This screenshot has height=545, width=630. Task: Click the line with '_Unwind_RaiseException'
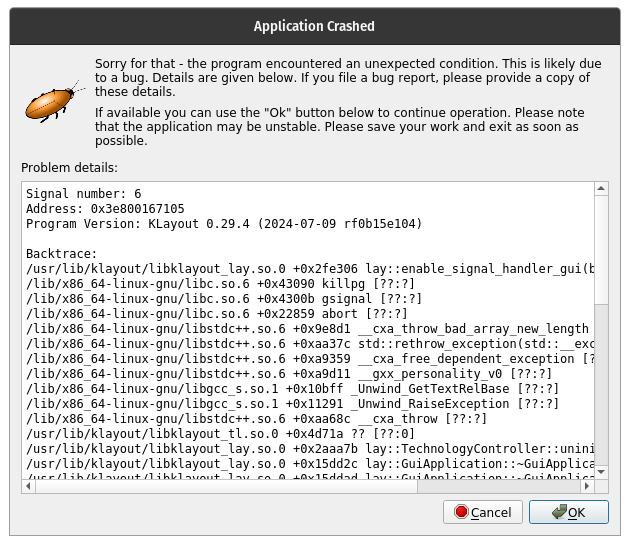click(x=292, y=404)
